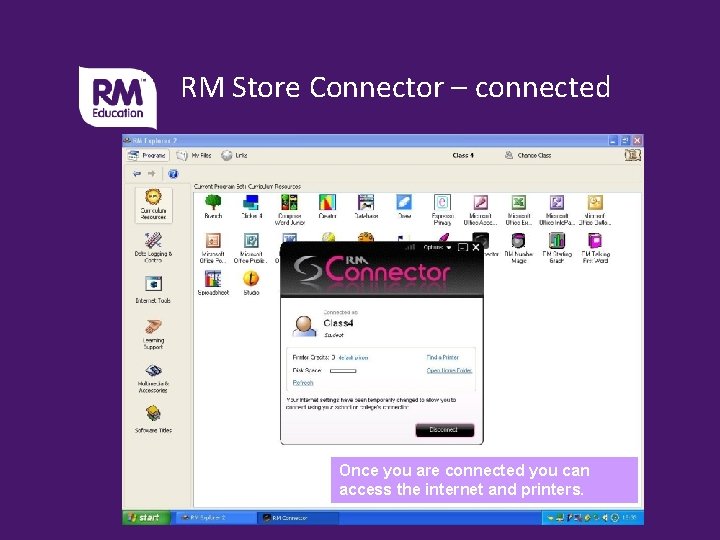Launch Microsoft Office Access icon

[480, 209]
